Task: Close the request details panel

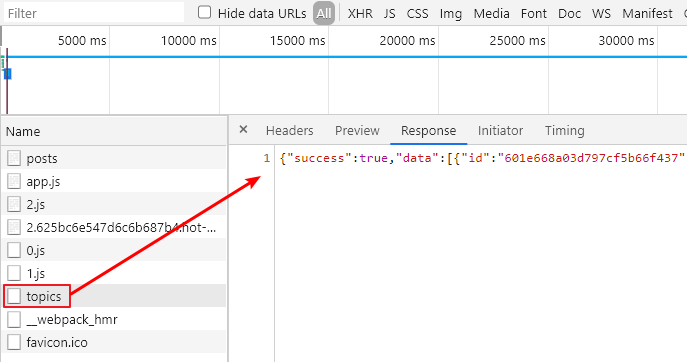Action: click(244, 129)
